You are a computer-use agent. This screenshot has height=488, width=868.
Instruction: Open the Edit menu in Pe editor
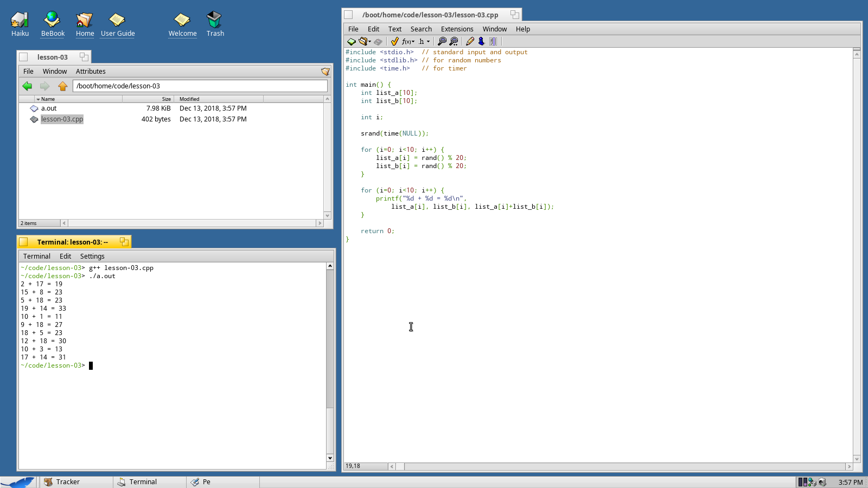click(x=373, y=29)
